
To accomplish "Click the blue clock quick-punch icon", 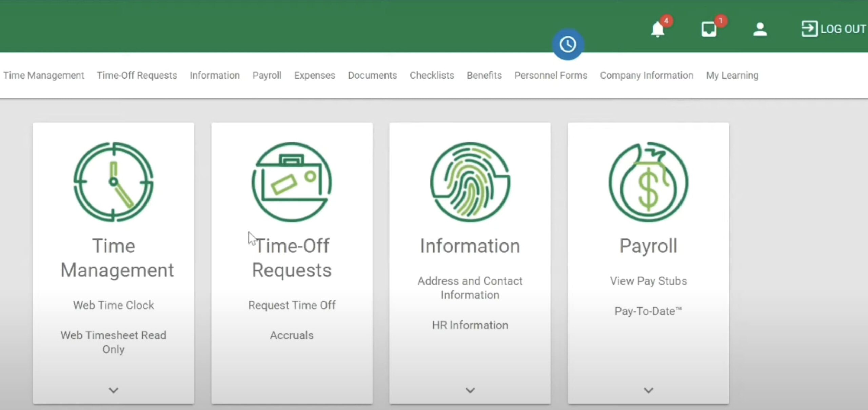I will tap(568, 44).
